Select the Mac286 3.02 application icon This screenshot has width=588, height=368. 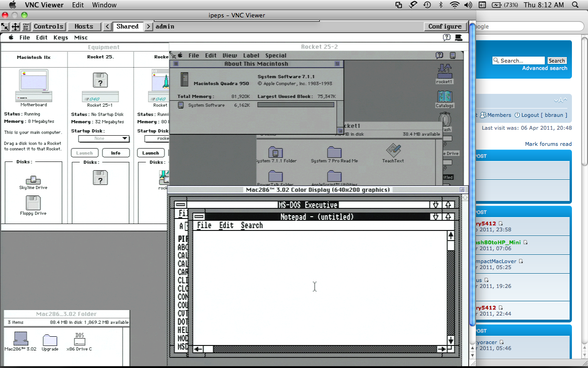click(x=20, y=339)
